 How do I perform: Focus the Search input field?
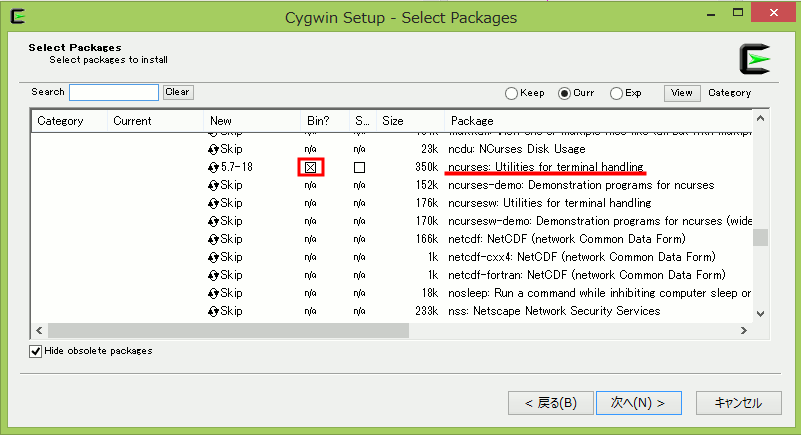[113, 92]
